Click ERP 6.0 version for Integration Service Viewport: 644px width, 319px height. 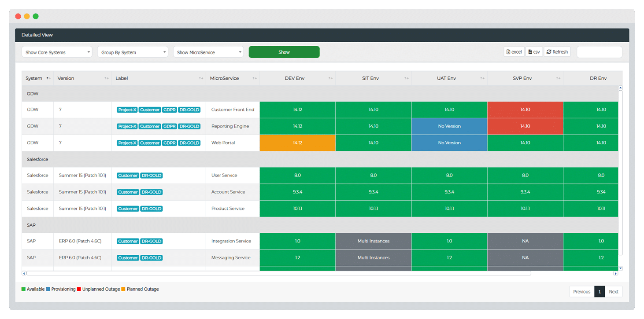[80, 241]
